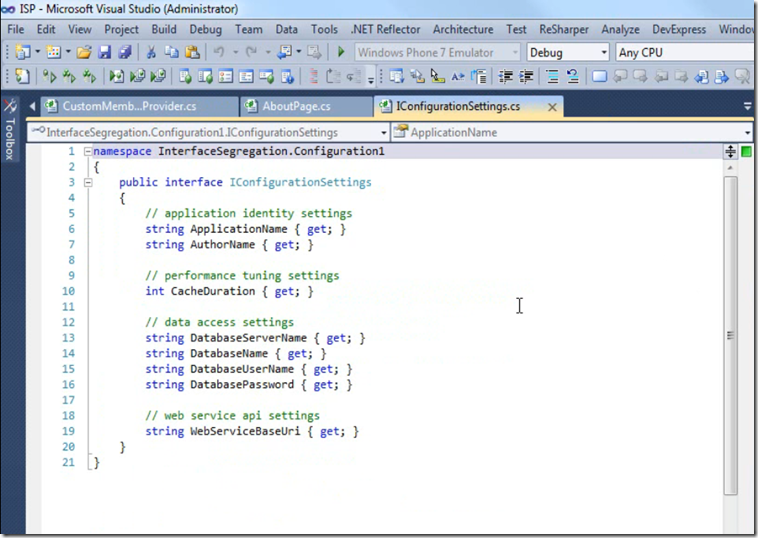Click the Display Quick Info icon
The height and width of the screenshot is (538, 758).
[x=437, y=76]
